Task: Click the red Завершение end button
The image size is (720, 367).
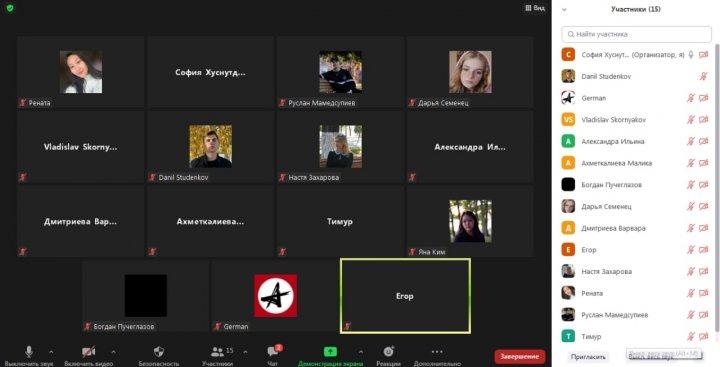Action: (x=520, y=356)
